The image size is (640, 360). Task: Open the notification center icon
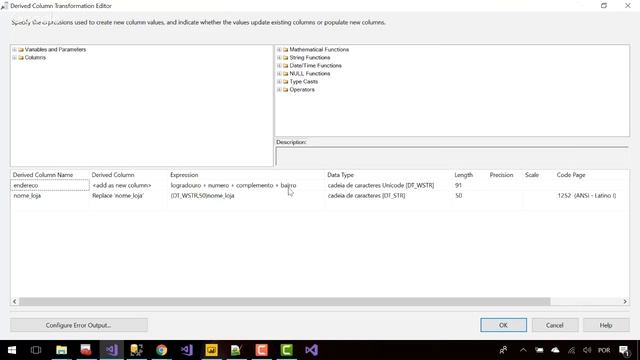coord(624,350)
